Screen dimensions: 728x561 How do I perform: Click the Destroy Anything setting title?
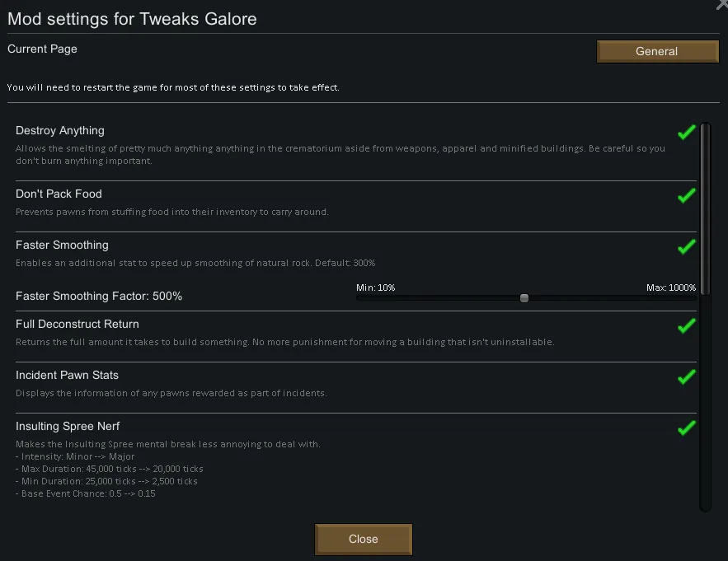(60, 130)
